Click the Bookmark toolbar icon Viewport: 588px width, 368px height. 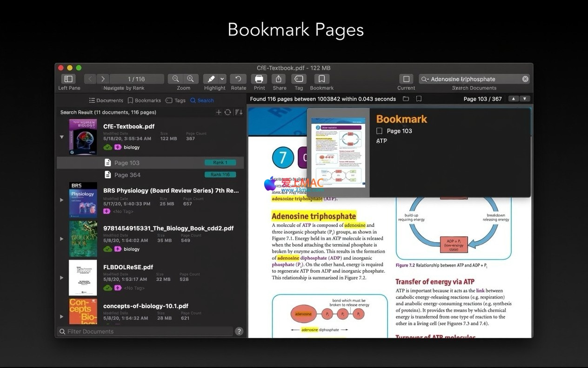(x=321, y=79)
